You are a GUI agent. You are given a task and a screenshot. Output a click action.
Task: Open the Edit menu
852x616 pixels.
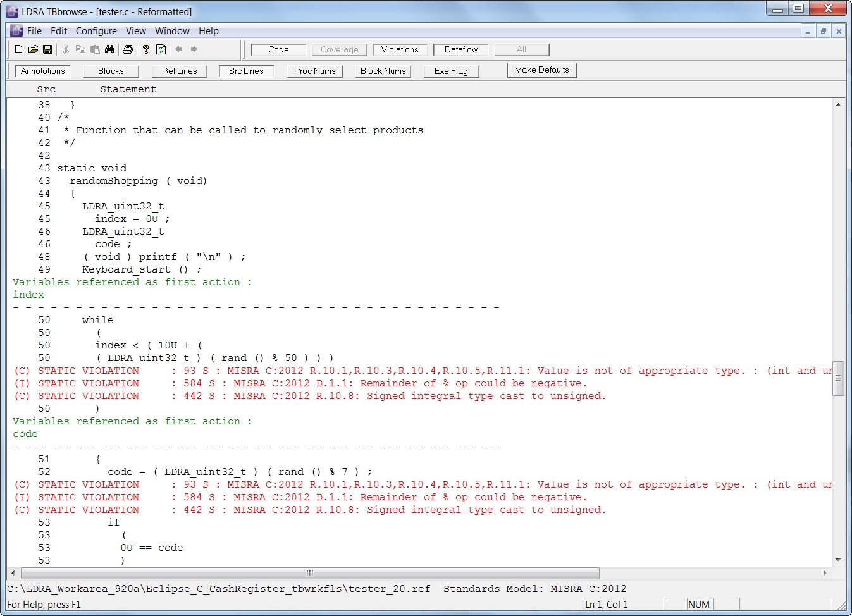(59, 30)
